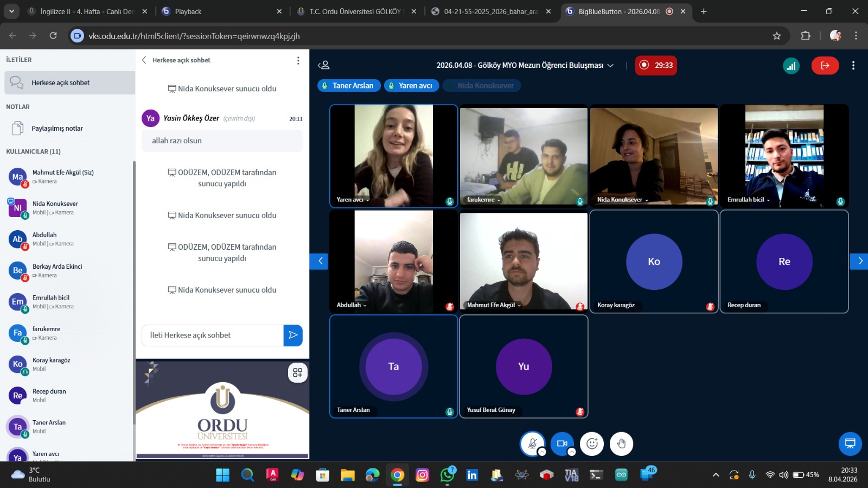Image resolution: width=868 pixels, height=488 pixels.
Task: Open the raise hand icon
Action: pos(621,444)
